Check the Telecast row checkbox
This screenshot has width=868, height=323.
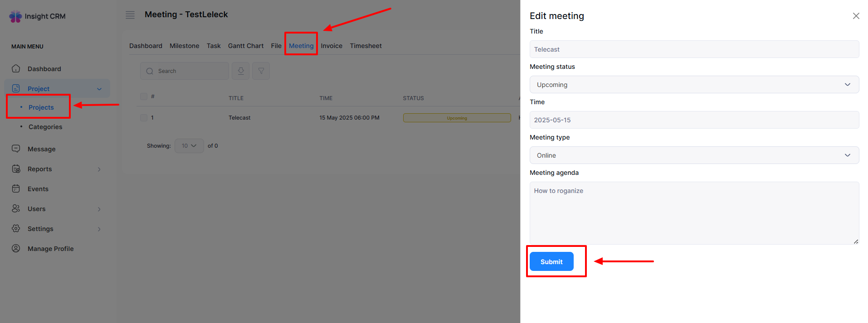(x=144, y=118)
